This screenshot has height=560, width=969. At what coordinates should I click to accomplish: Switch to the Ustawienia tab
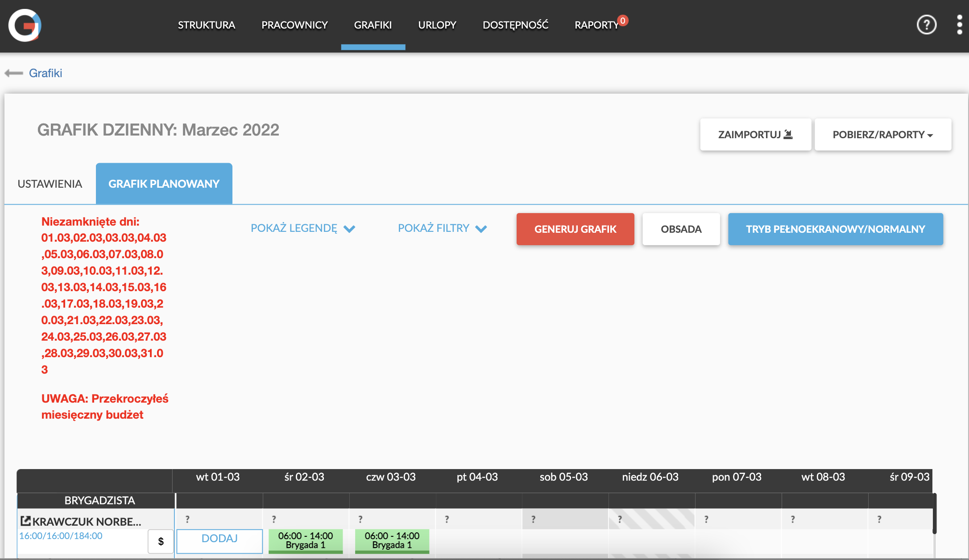pos(50,184)
